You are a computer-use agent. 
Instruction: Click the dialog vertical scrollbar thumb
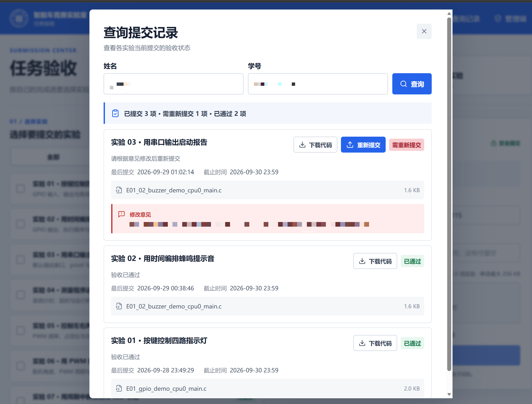coord(449,194)
